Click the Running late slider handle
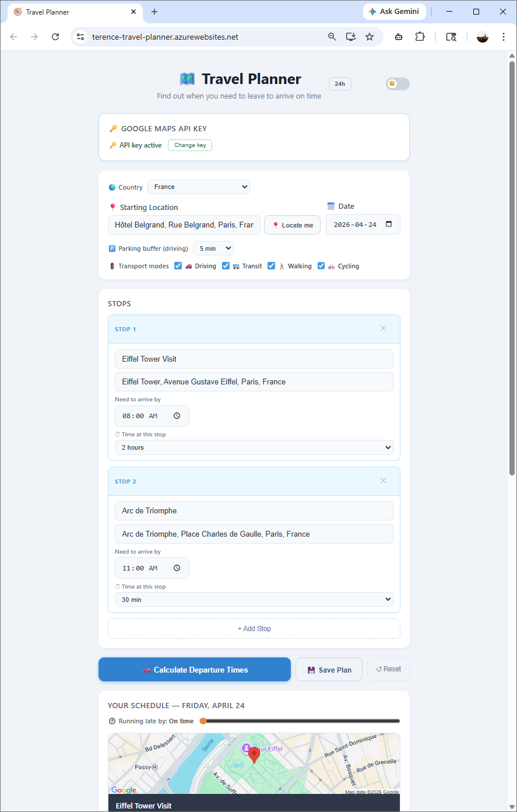Viewport: 517px width, 812px height. [203, 721]
